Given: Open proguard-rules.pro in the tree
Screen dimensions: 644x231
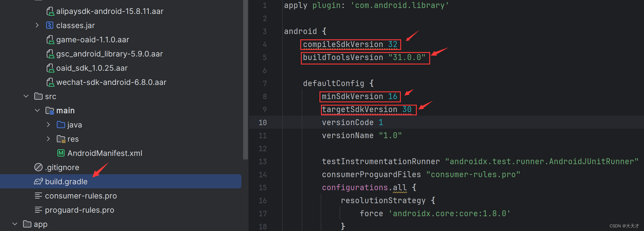Looking at the screenshot, I should point(80,210).
